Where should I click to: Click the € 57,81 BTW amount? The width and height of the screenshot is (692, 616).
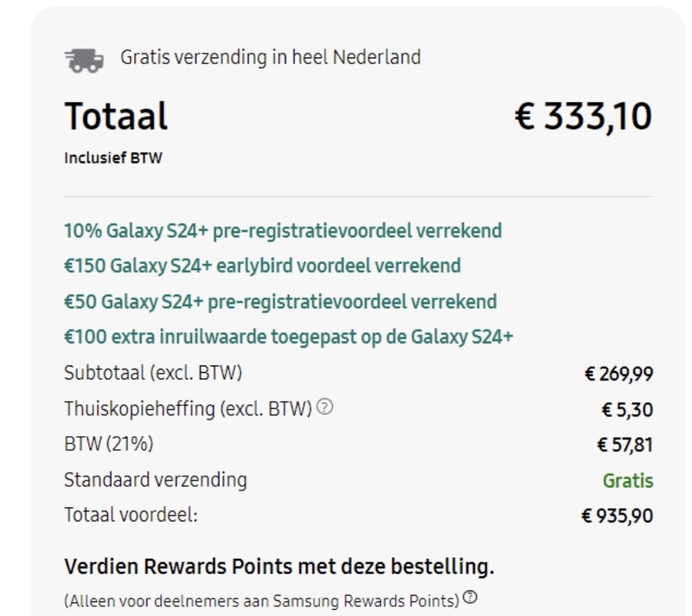[625, 445]
